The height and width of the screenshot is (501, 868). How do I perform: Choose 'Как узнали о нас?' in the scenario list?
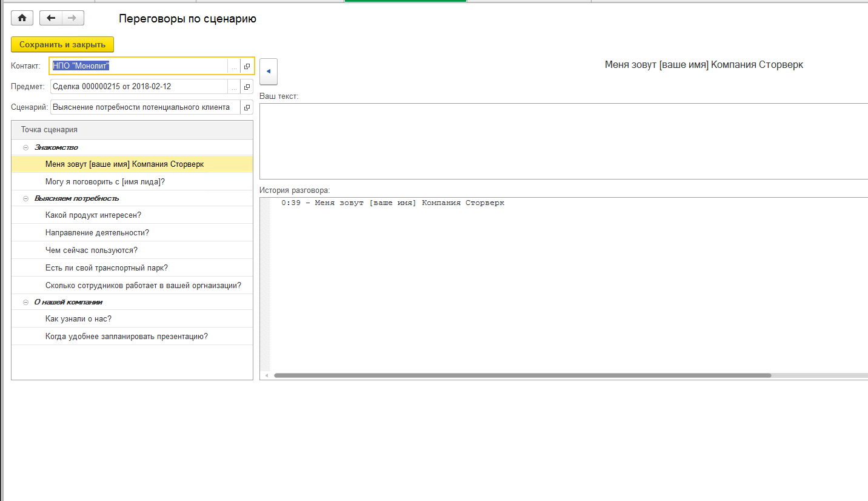78,319
